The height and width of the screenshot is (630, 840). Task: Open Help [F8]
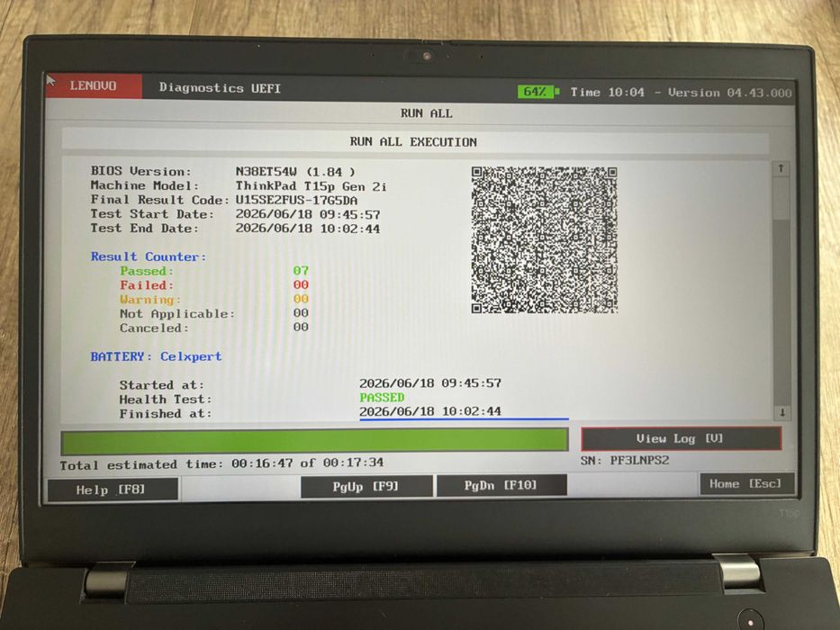113,490
